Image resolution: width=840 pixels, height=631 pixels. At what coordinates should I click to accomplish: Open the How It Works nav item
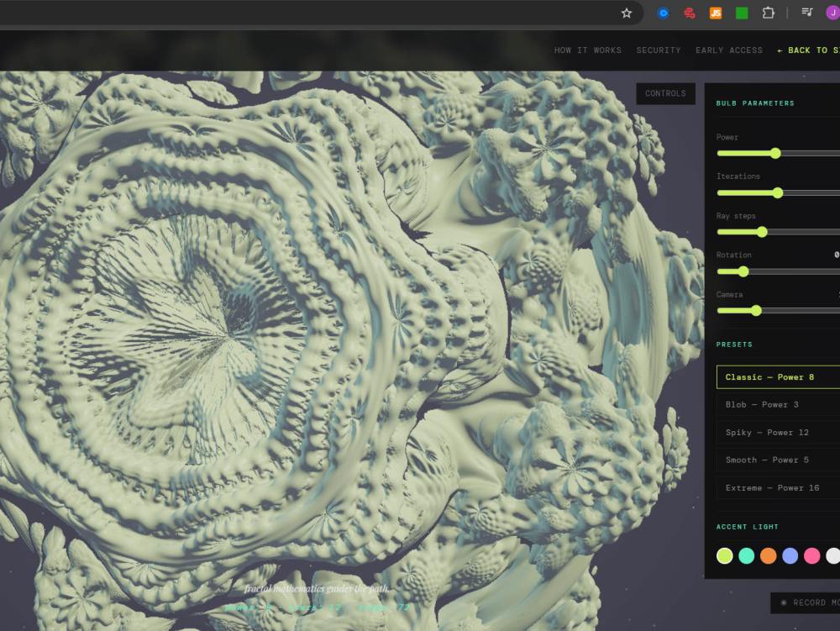[588, 50]
